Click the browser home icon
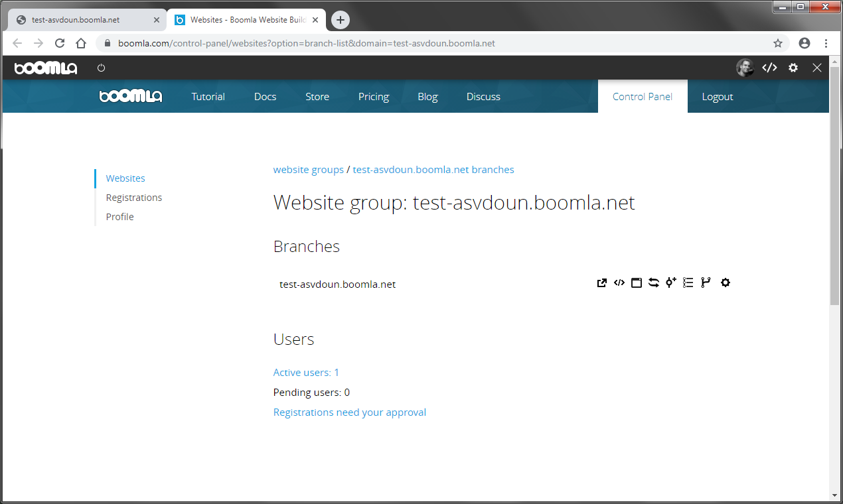 81,43
